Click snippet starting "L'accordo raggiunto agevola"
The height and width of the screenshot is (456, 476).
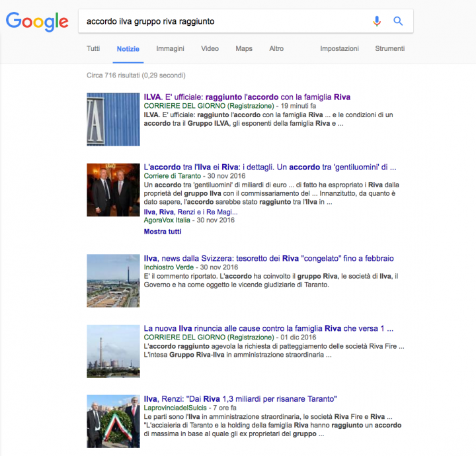[274, 351]
